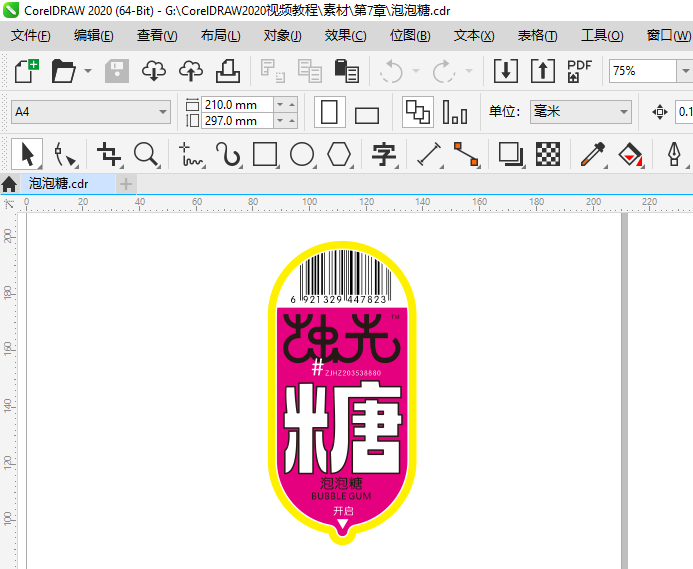Add a new document tab with plus
Image resolution: width=693 pixels, height=569 pixels.
click(126, 184)
